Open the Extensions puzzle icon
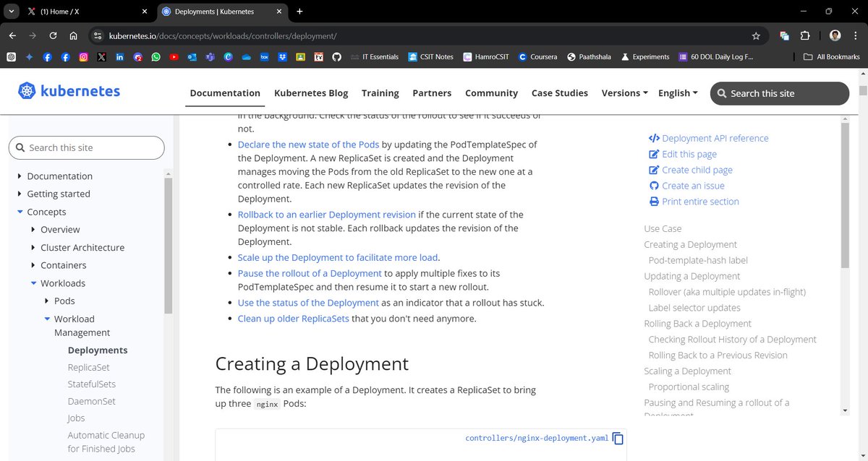Screen dimensions: 868x461 804,35
